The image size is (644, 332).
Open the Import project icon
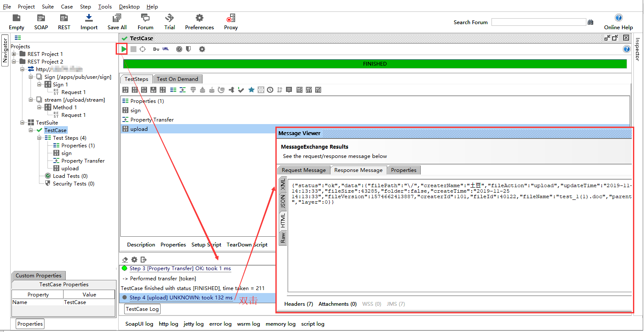pos(89,18)
